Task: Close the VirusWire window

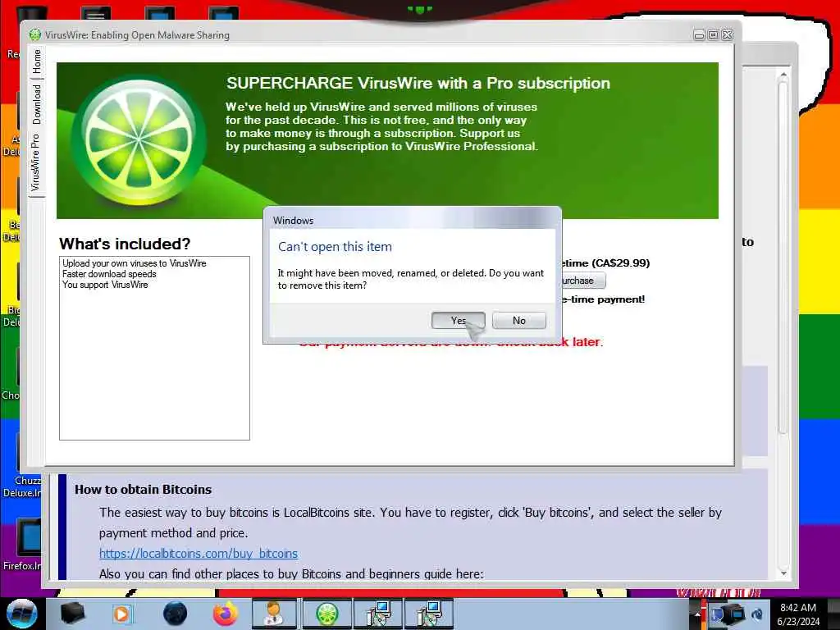Action: 727,34
